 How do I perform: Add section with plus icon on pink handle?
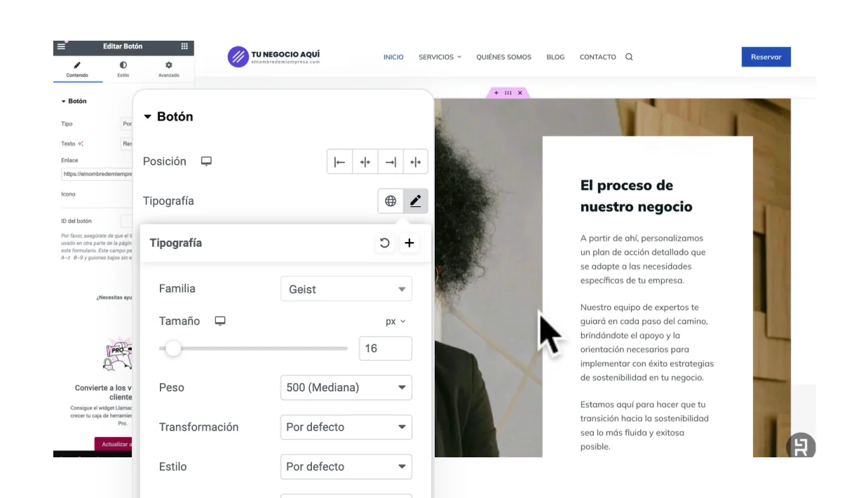click(496, 93)
